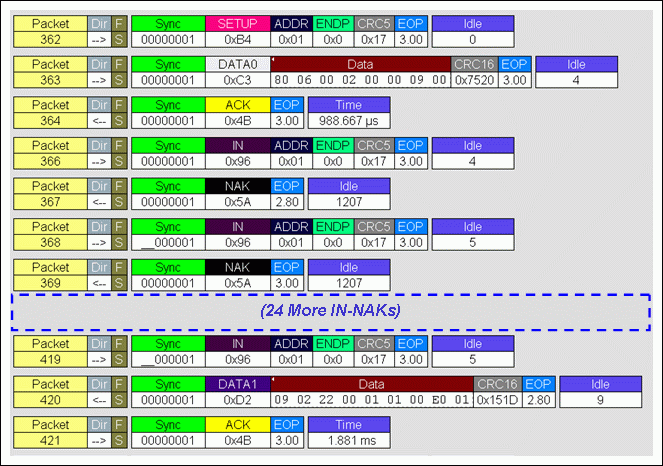Expand the collapsed 24 More IN-NAKs region
This screenshot has height=466, width=663.
click(331, 311)
